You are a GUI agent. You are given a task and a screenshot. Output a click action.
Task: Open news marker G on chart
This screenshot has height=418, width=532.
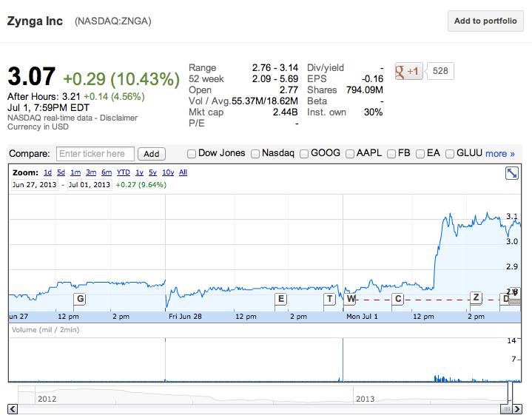click(x=80, y=299)
